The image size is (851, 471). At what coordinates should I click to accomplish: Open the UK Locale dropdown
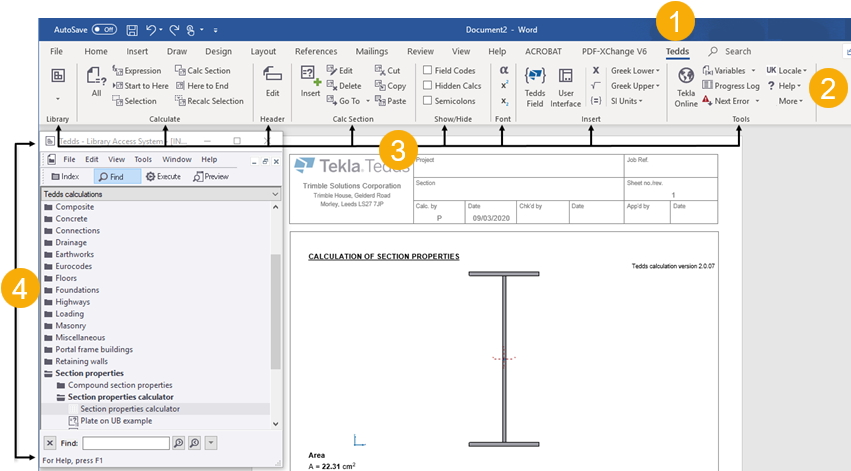[787, 71]
